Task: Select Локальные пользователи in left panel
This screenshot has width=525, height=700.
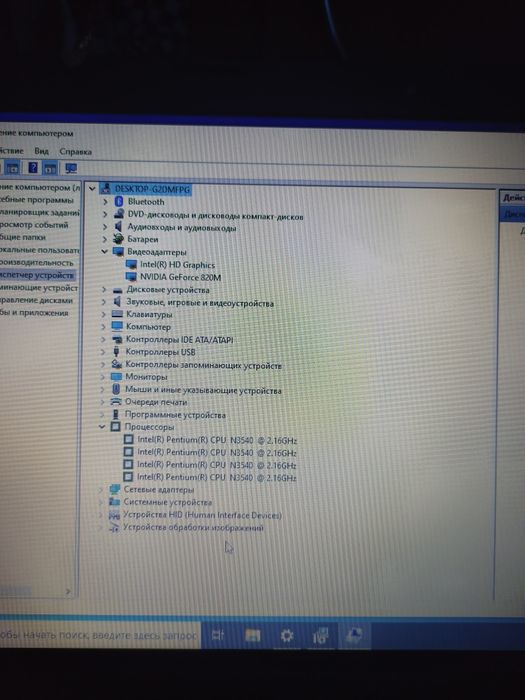Action: 39,250
